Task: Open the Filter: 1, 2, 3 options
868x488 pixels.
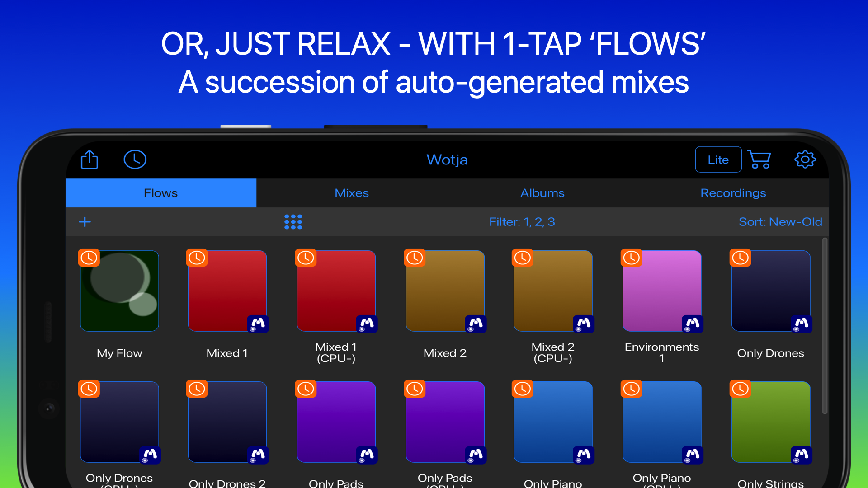Action: [522, 222]
